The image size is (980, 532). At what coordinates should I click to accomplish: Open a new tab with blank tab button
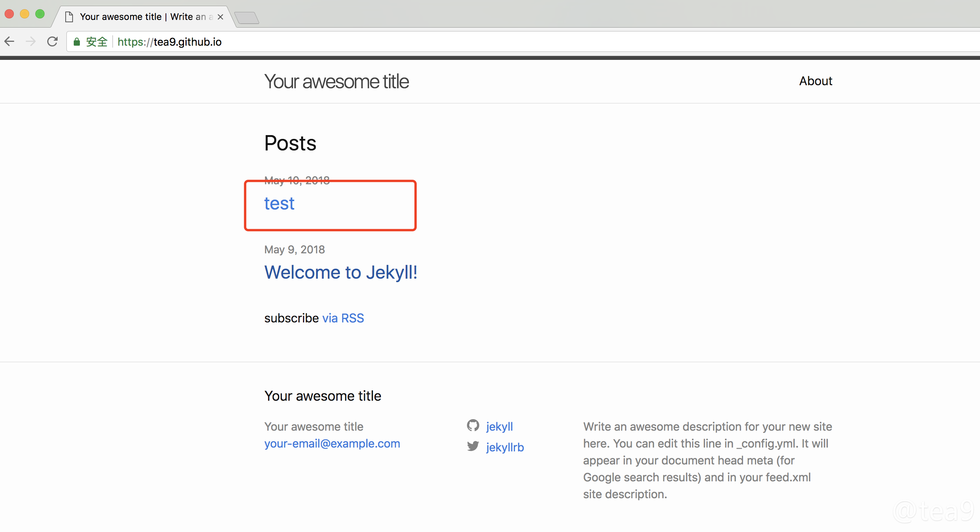247,18
